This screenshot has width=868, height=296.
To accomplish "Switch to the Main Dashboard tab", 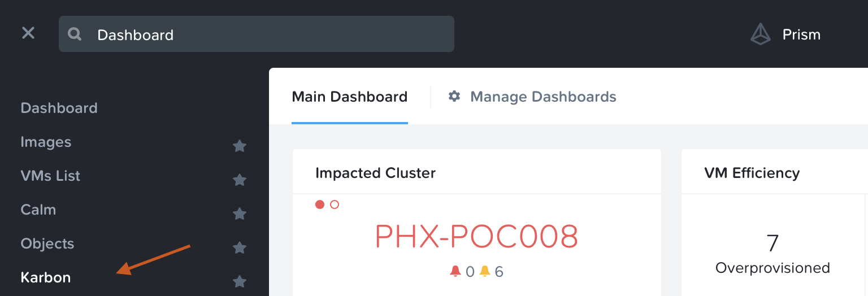I will [x=349, y=97].
